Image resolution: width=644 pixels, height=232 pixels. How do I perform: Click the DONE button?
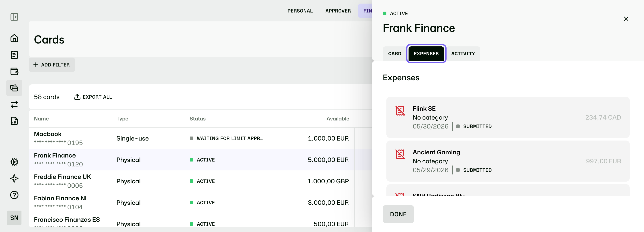pos(398,214)
